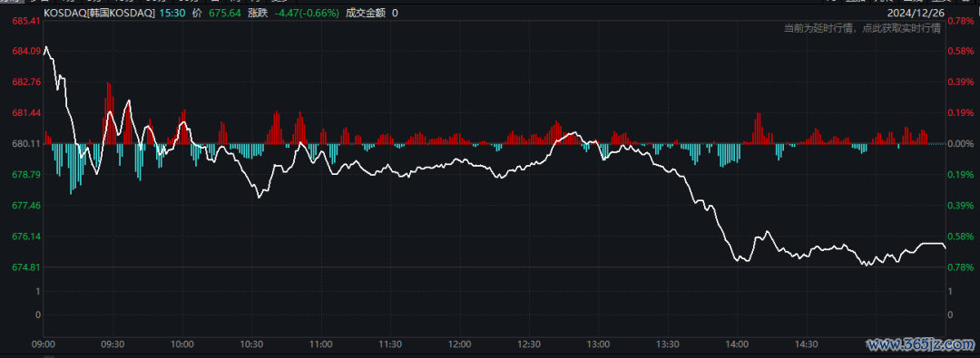Screen dimensions: 980x358
Task: Click the 0.00% percent axis label
Action: pos(961,144)
